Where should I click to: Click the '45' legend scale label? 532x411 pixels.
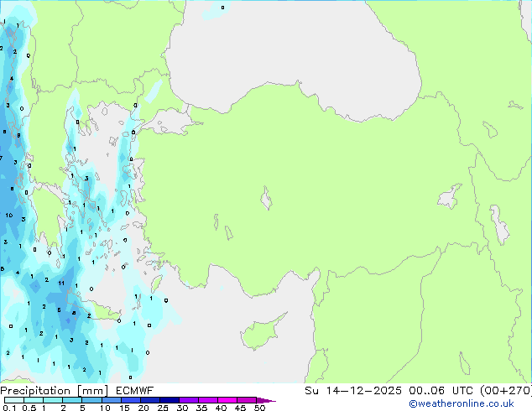click(240, 408)
